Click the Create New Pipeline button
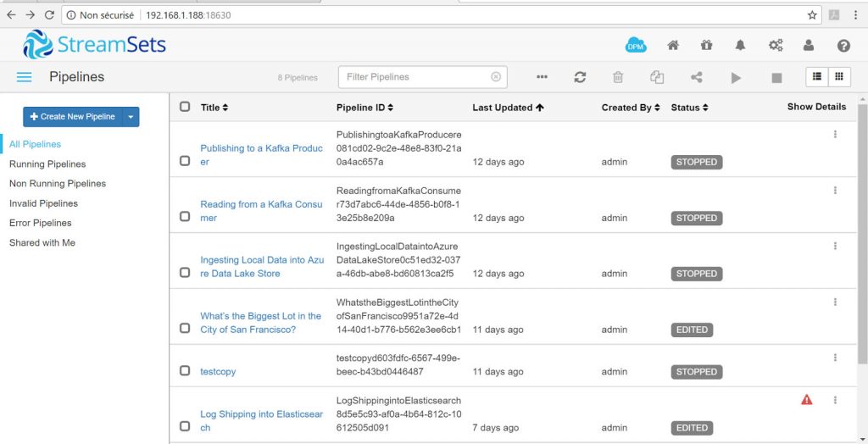The width and height of the screenshot is (868, 444). (73, 117)
